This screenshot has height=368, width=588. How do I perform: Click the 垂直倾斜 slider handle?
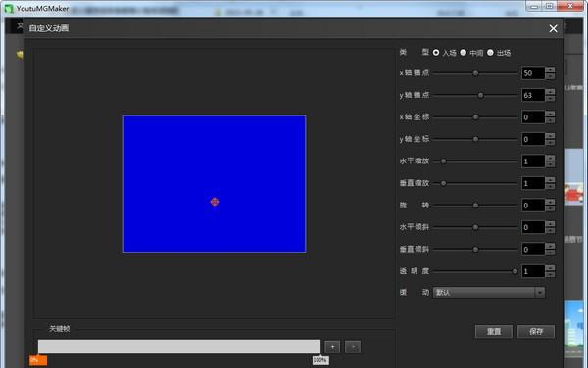(x=475, y=250)
